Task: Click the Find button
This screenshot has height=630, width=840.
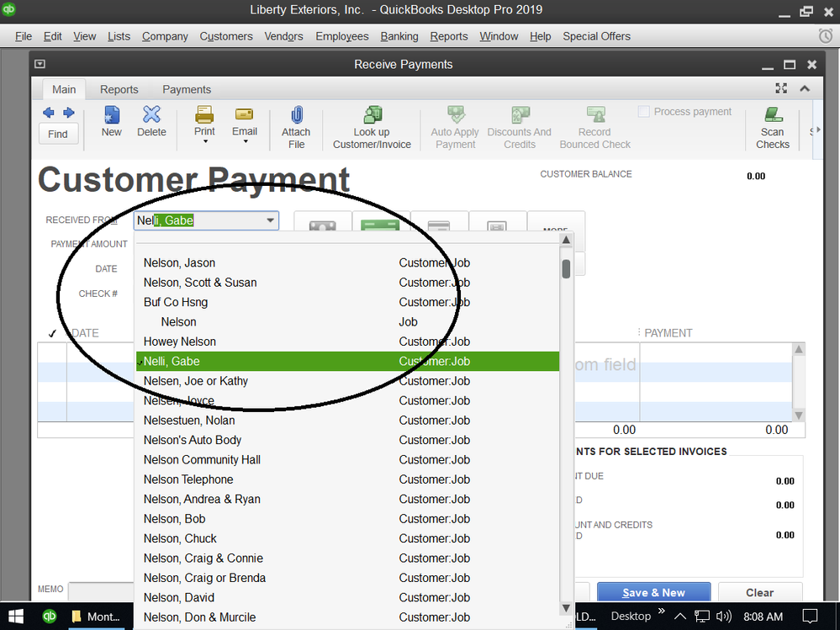Action: [58, 134]
